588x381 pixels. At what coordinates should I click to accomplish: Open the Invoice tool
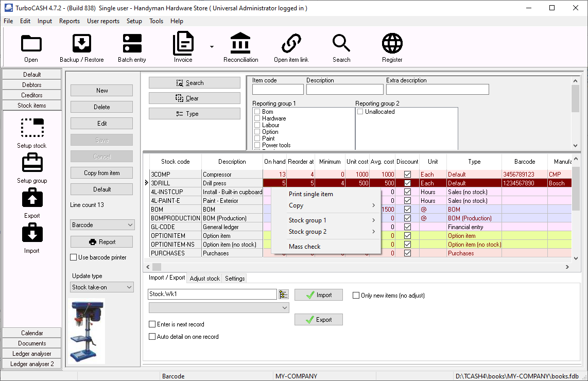tap(183, 46)
